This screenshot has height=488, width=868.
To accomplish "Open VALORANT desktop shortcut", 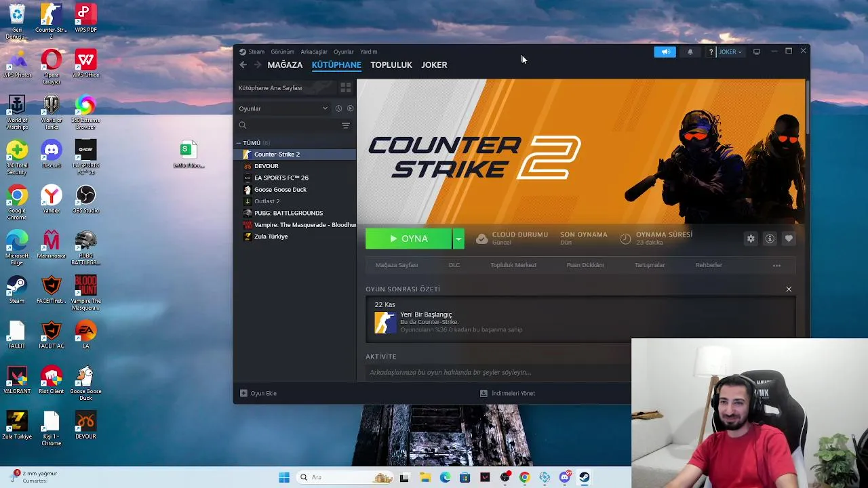I will (17, 380).
